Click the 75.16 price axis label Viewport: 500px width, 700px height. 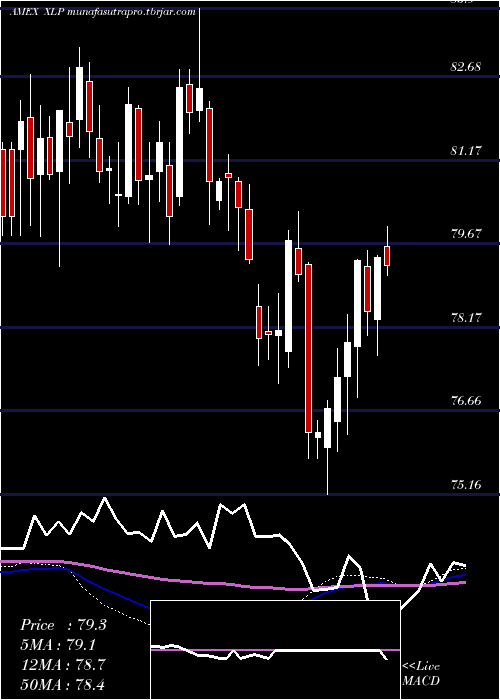[x=467, y=484]
